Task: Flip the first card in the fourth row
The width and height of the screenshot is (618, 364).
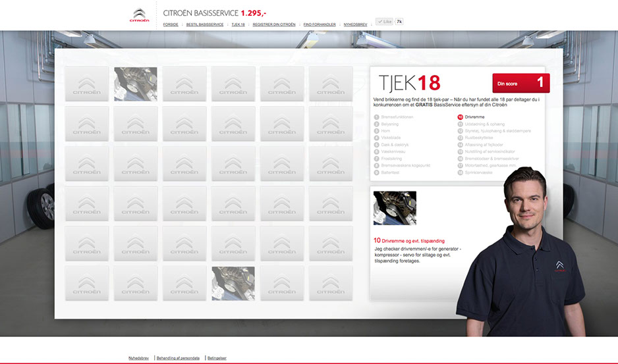Action: tap(87, 203)
